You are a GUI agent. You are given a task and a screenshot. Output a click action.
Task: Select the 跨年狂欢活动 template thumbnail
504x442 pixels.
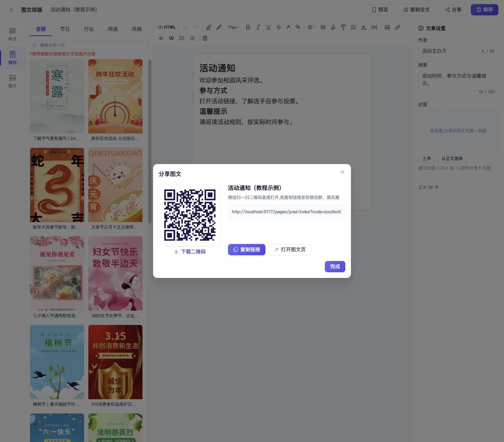pyautogui.click(x=115, y=96)
